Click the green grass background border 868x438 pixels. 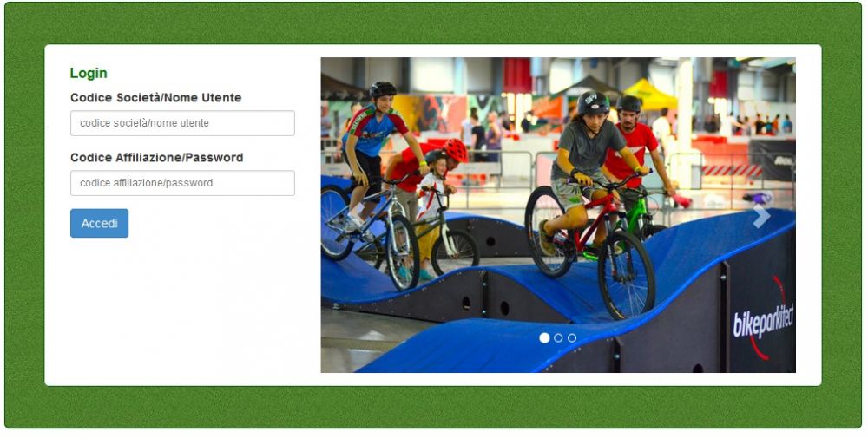coord(431,23)
